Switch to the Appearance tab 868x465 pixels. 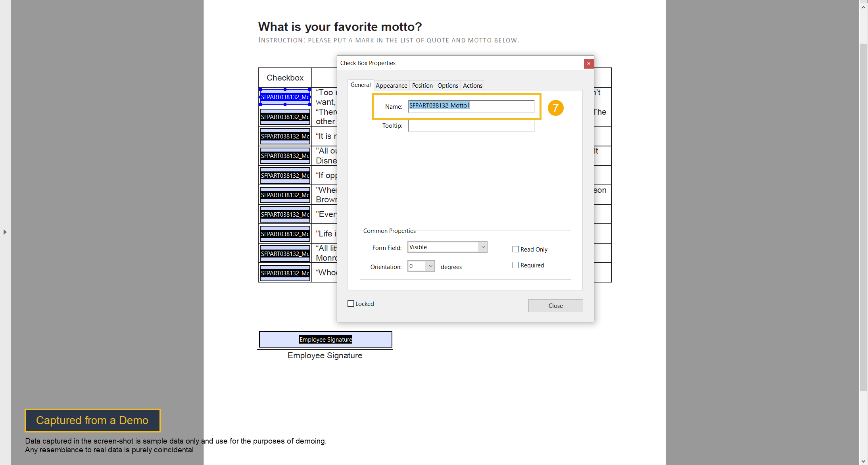(x=391, y=85)
